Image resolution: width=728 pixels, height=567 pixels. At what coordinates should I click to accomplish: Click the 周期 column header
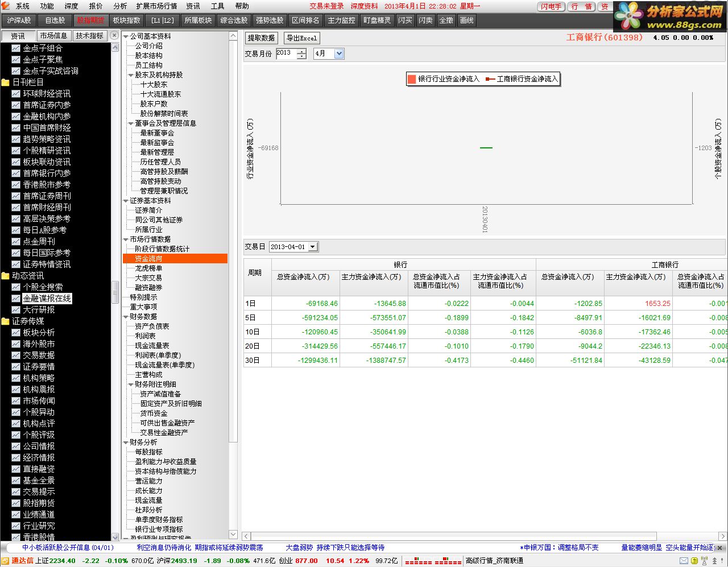[258, 277]
